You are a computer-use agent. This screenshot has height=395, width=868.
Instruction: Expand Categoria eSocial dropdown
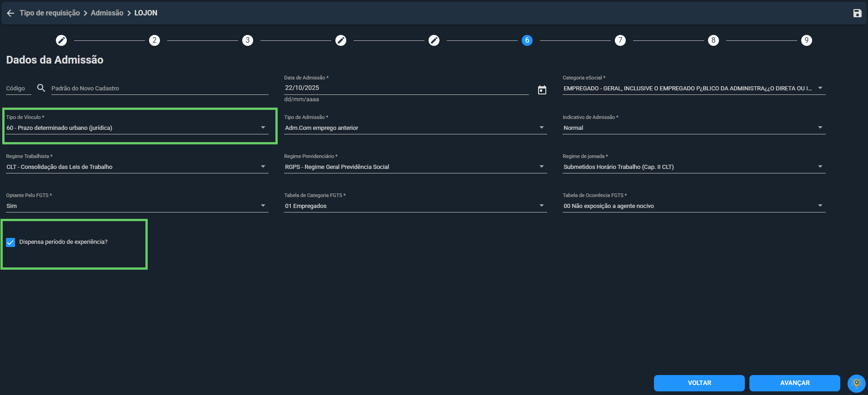tap(694, 89)
